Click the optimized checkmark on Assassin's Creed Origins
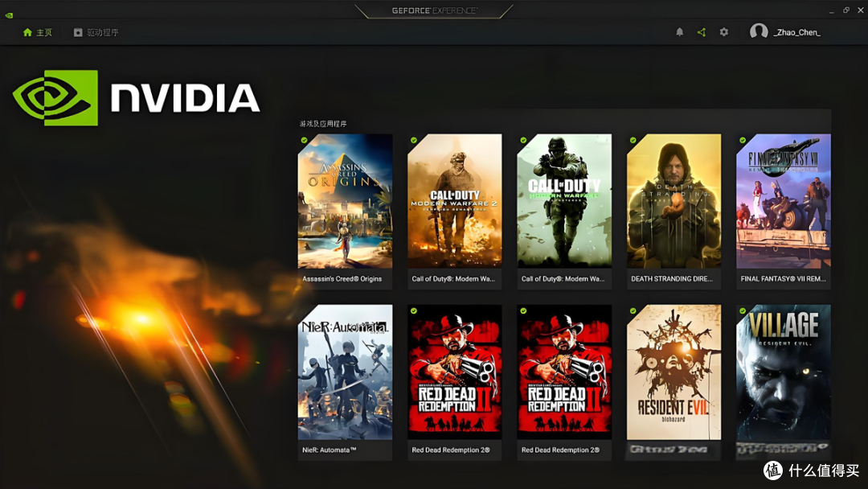Image resolution: width=868 pixels, height=489 pixels. 305,140
